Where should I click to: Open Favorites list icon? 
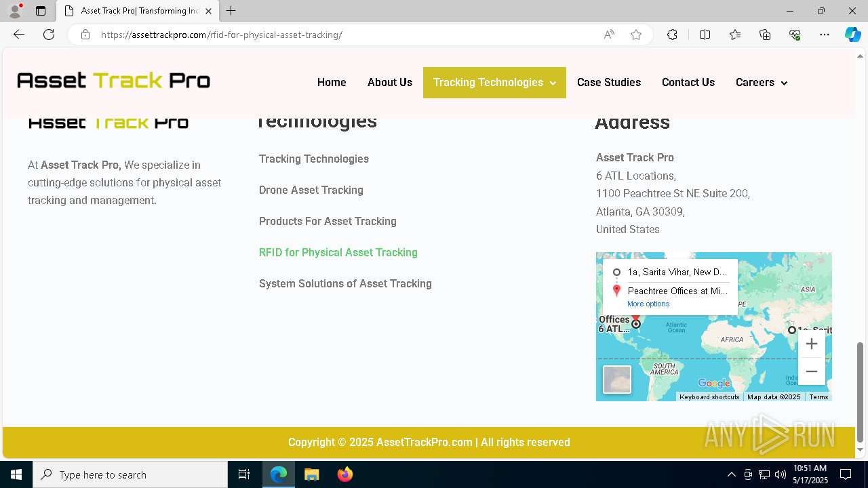coord(735,35)
